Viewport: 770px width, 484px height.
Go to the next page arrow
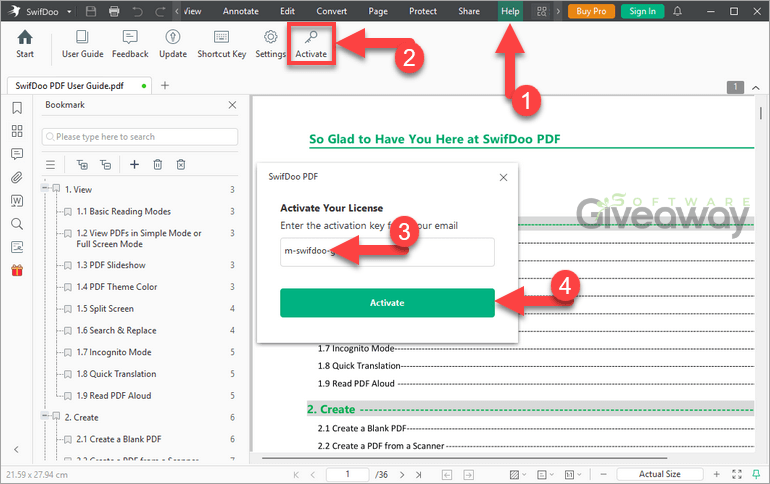[402, 474]
